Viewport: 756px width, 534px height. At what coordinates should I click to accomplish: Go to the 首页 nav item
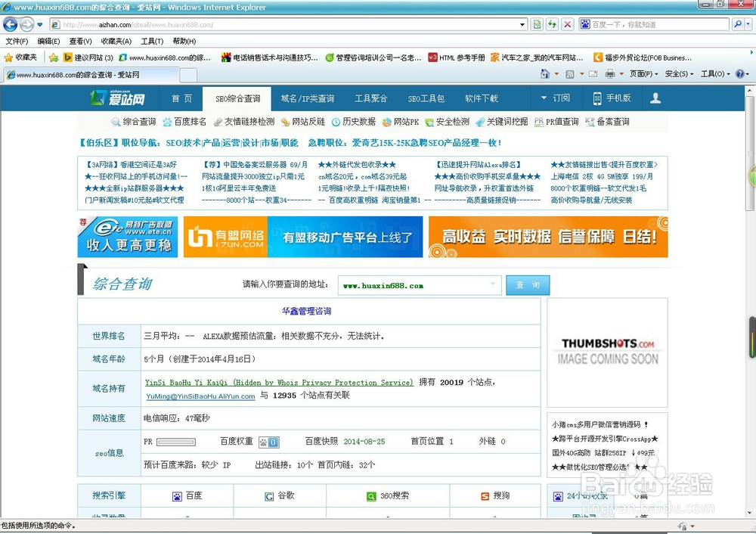click(x=181, y=99)
